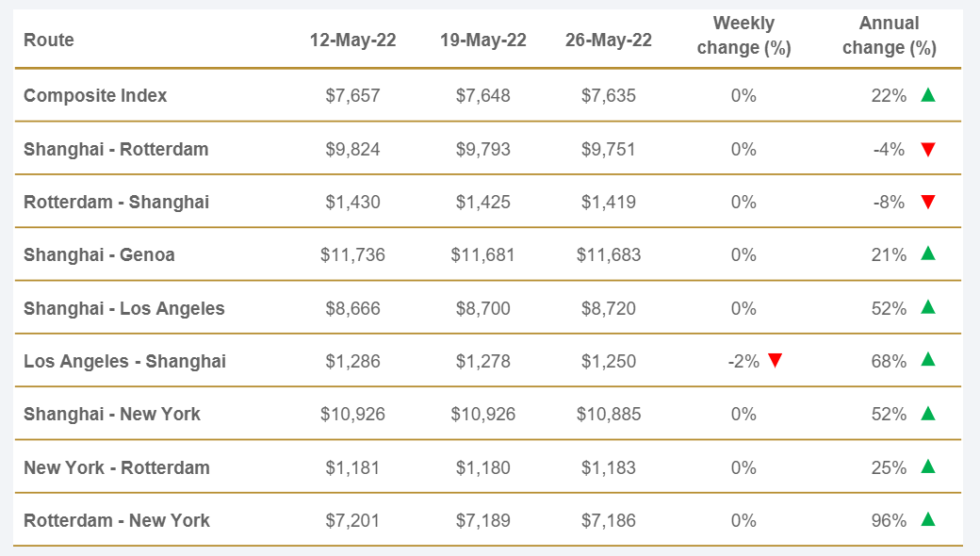The height and width of the screenshot is (556, 980).
Task: Select the Route column header
Action: (x=49, y=40)
